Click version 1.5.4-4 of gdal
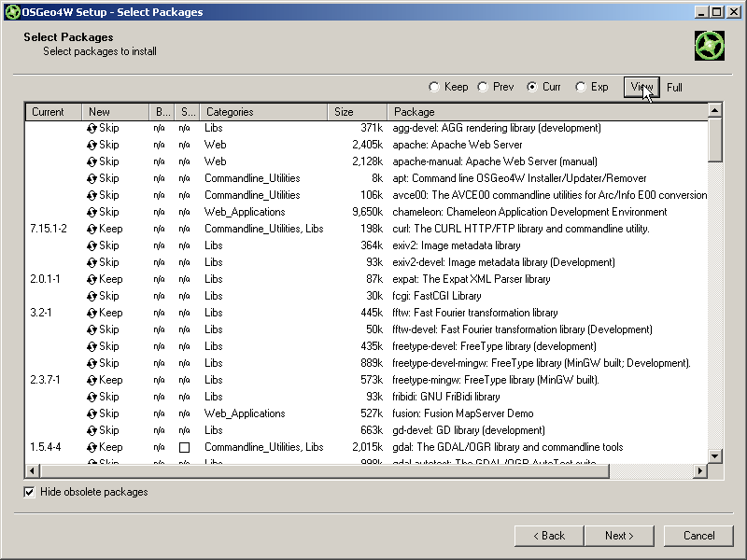Image resolution: width=747 pixels, height=560 pixels. click(x=45, y=448)
